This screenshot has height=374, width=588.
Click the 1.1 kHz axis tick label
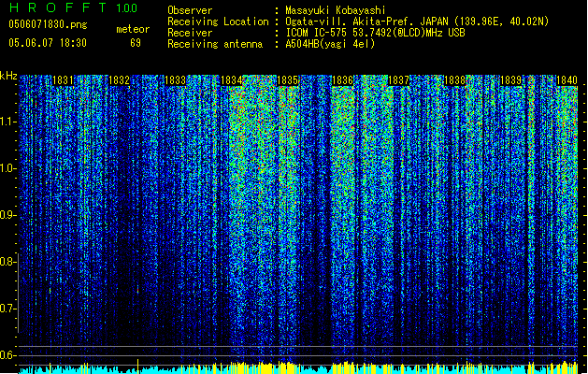click(x=7, y=122)
